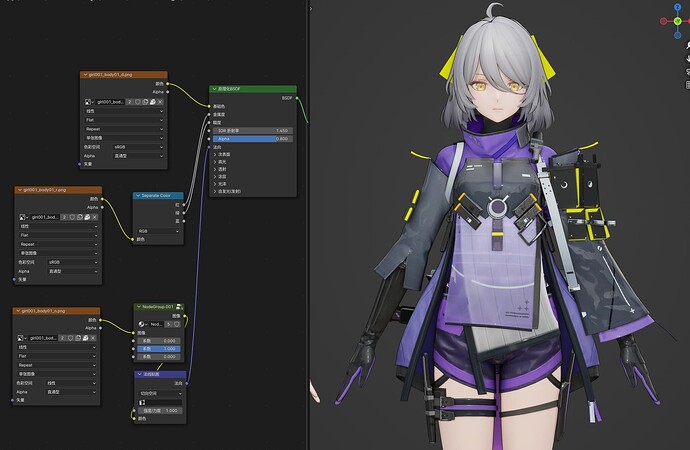The width and height of the screenshot is (690, 450).
Task: Toggle fake user shield in body01_d.png node
Action: click(137, 102)
